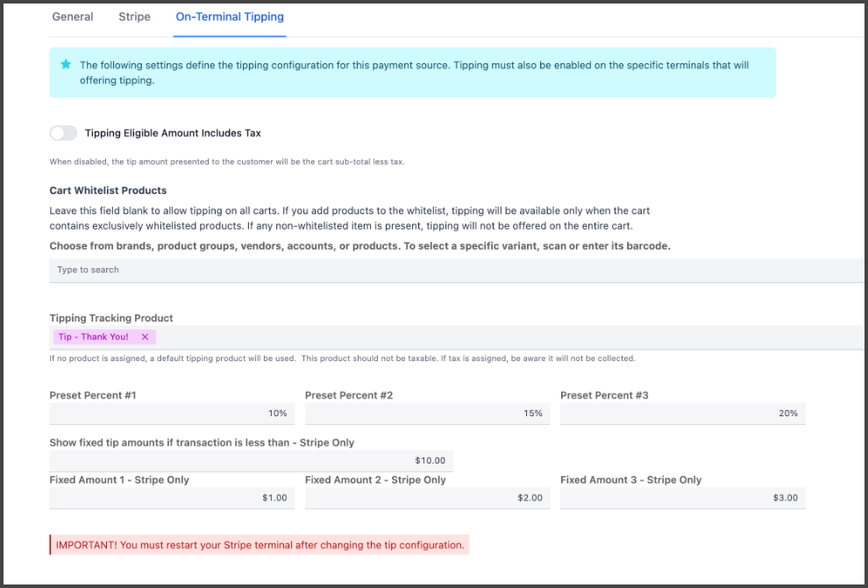Select the On-Terminal Tipping tab
The image size is (868, 588).
(230, 17)
